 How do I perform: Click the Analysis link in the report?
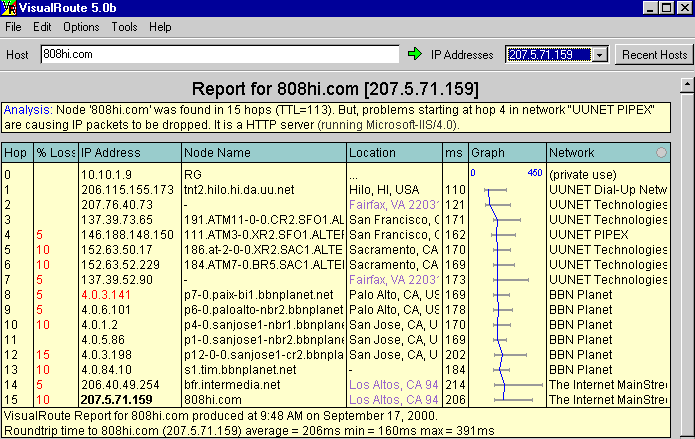click(28, 110)
